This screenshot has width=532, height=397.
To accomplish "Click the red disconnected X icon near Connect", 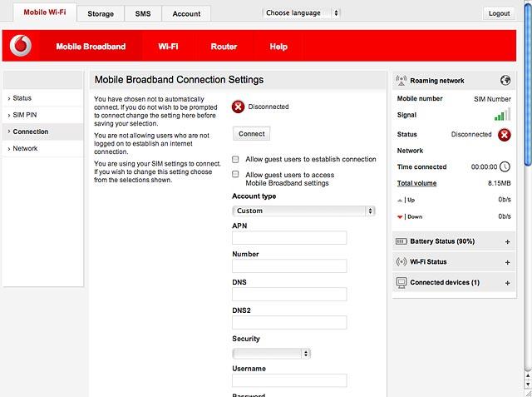I will coord(239,107).
